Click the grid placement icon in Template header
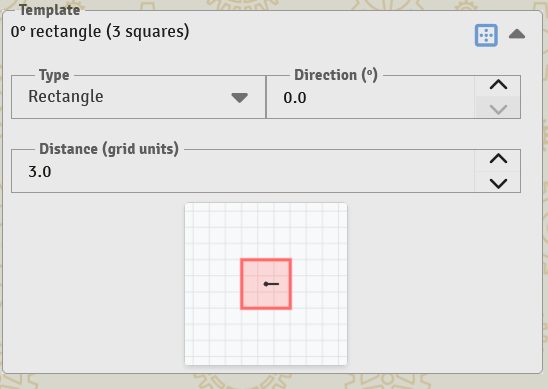 pyautogui.click(x=486, y=35)
